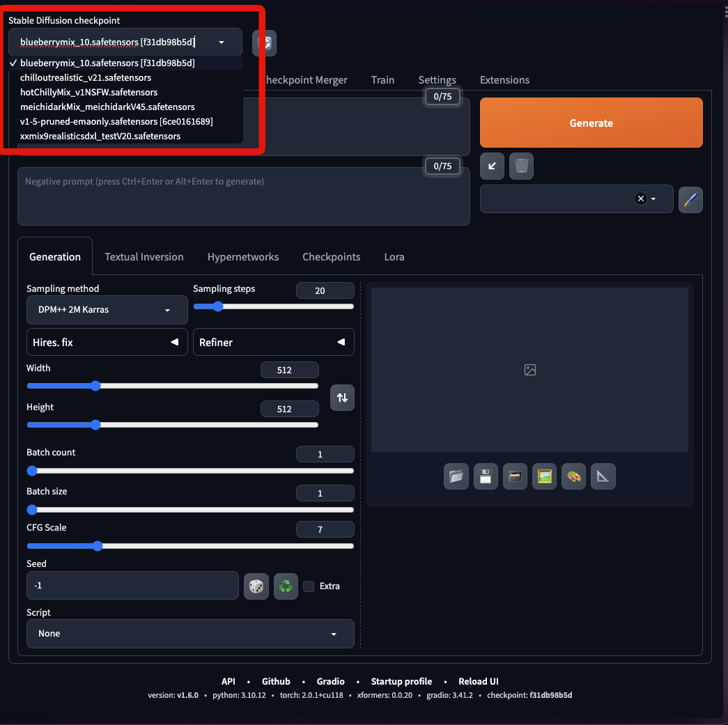
Task: Switch to the Hypernetworks tab
Action: pyautogui.click(x=243, y=257)
